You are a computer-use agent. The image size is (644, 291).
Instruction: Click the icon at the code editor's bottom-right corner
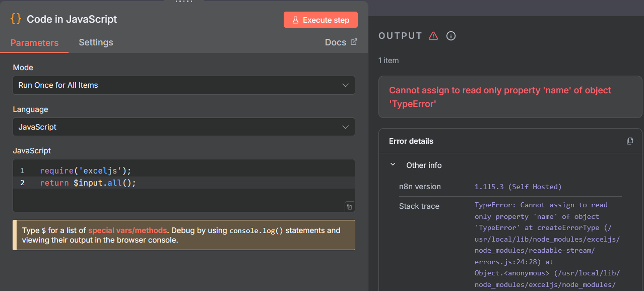pos(349,206)
